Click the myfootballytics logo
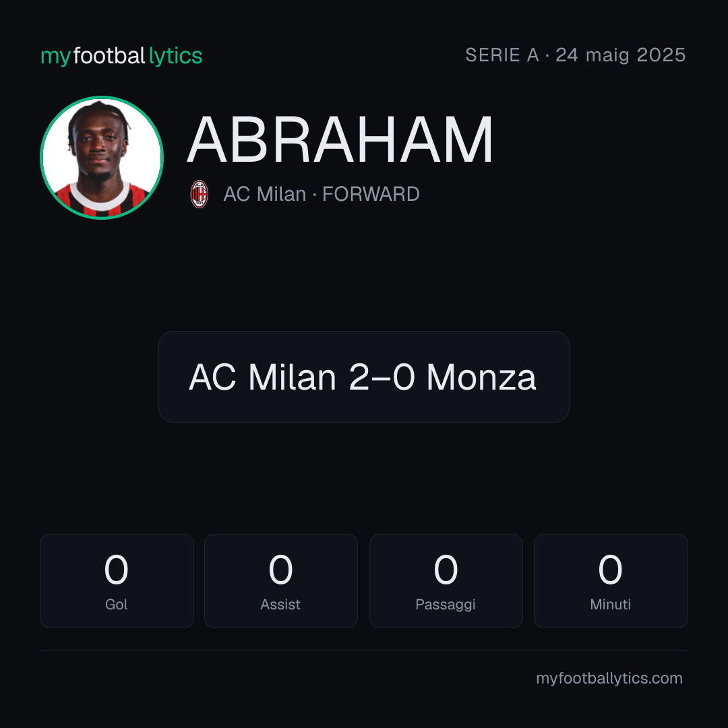This screenshot has height=728, width=728. [x=121, y=56]
